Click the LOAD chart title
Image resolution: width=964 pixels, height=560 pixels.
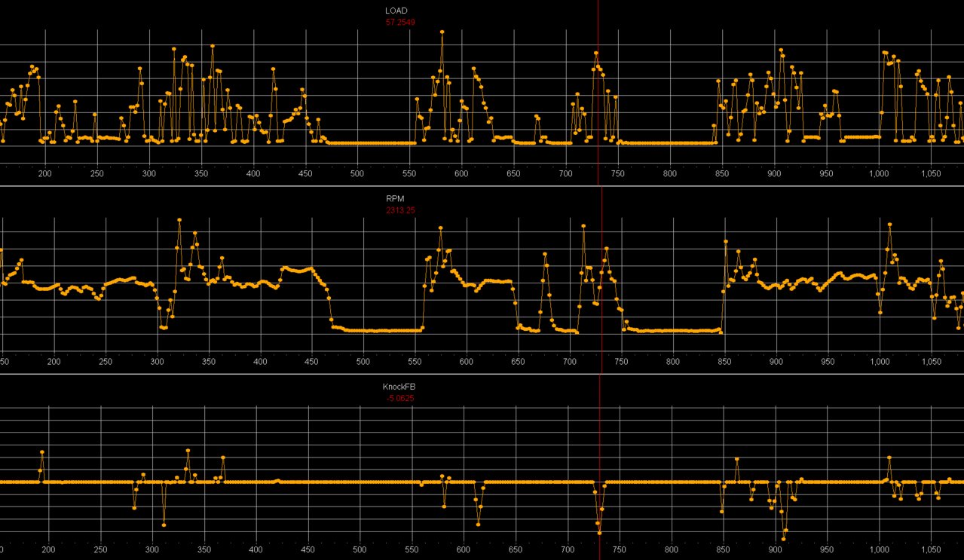point(396,11)
